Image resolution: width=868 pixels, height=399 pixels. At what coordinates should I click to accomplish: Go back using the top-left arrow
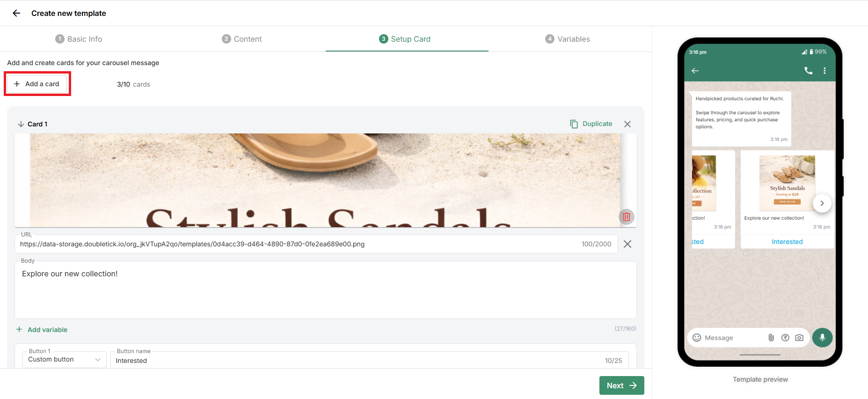16,13
